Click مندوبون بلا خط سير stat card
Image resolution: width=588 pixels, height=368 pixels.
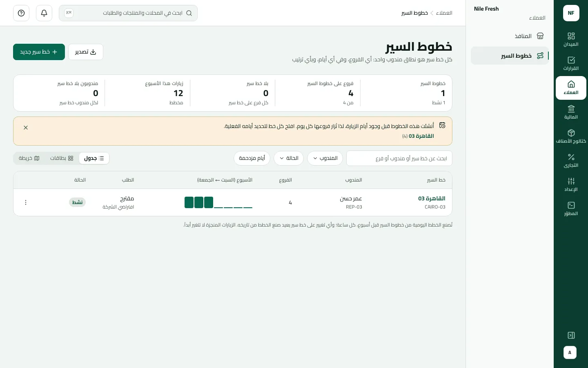pyautogui.click(x=59, y=93)
